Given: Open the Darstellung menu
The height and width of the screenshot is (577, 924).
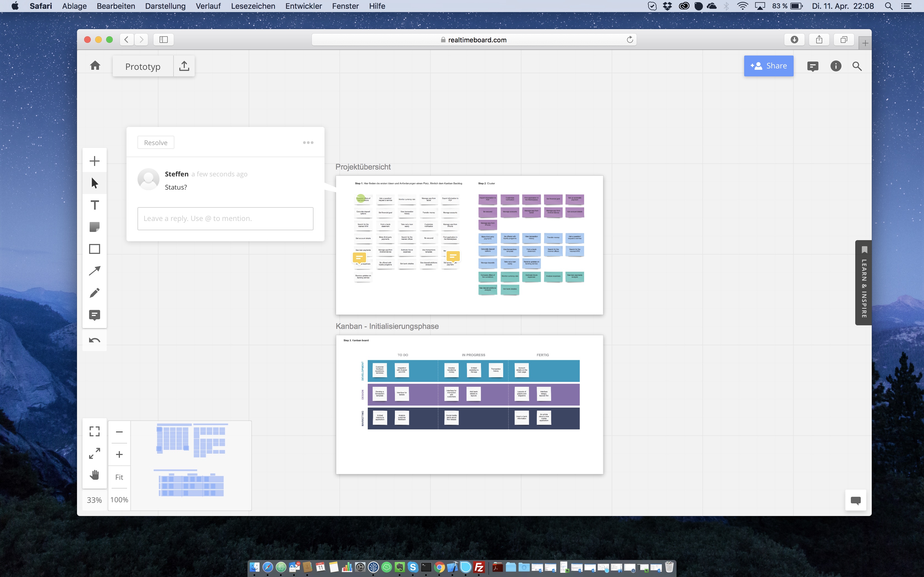Looking at the screenshot, I should pos(165,6).
